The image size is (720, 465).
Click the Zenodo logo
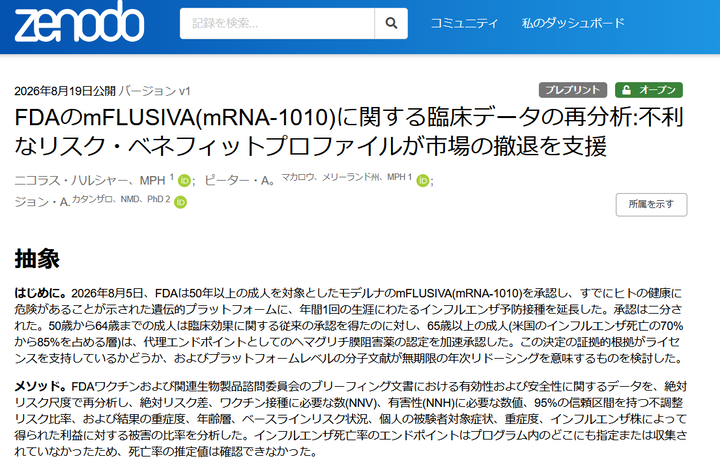(79, 22)
